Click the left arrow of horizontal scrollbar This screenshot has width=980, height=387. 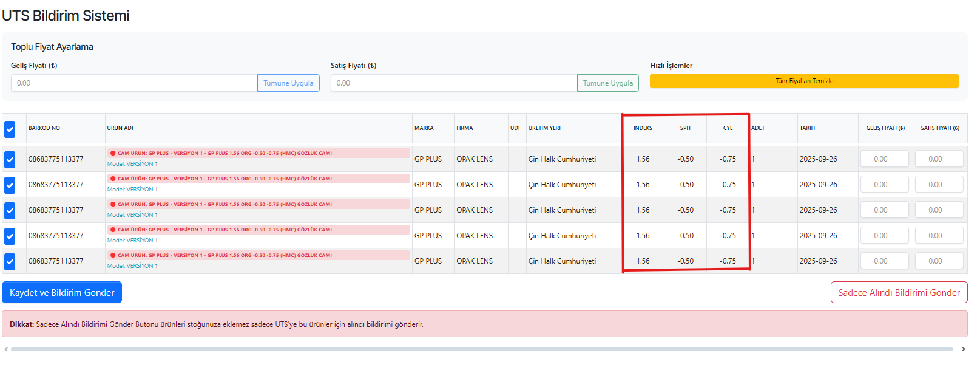6,349
